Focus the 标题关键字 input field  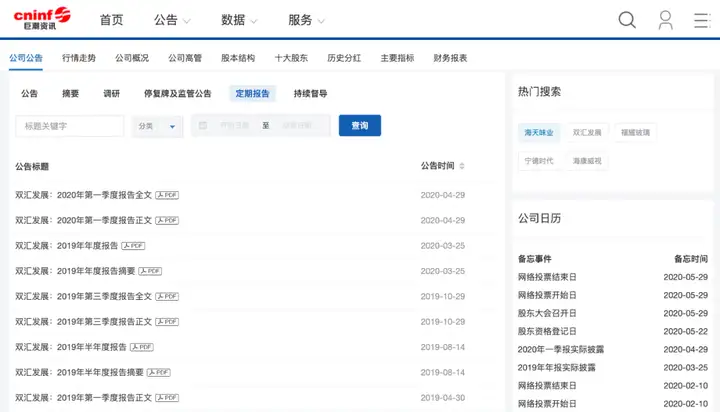(70, 126)
